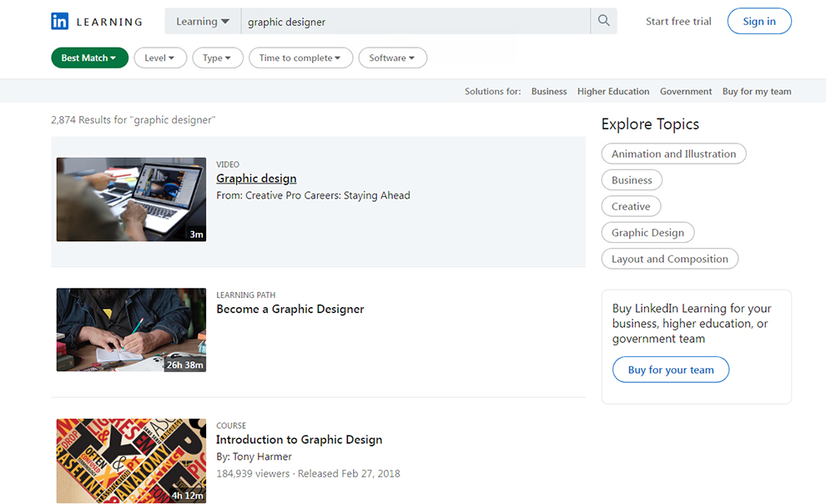Image resolution: width=826 pixels, height=504 pixels.
Task: Open the Best Match sort dropdown
Action: [x=89, y=58]
